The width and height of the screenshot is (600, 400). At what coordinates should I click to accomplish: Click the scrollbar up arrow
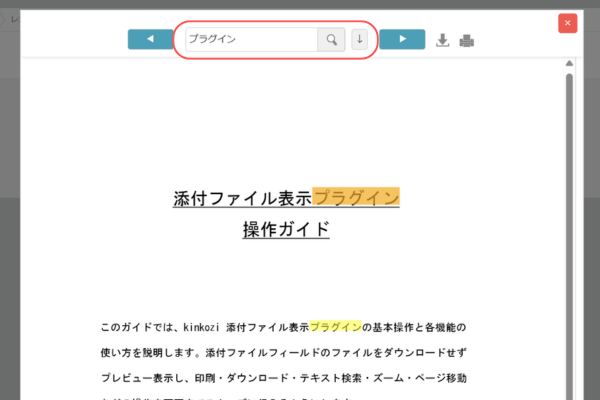569,63
